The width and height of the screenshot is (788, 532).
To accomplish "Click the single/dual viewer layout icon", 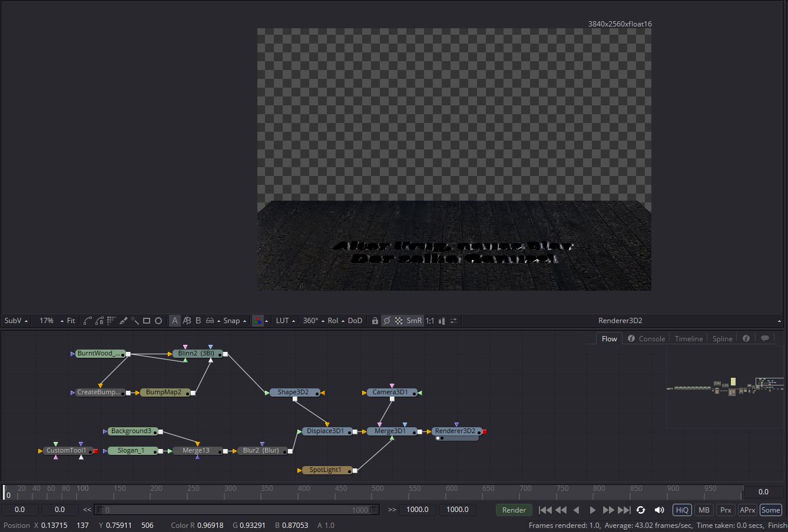I will point(442,321).
